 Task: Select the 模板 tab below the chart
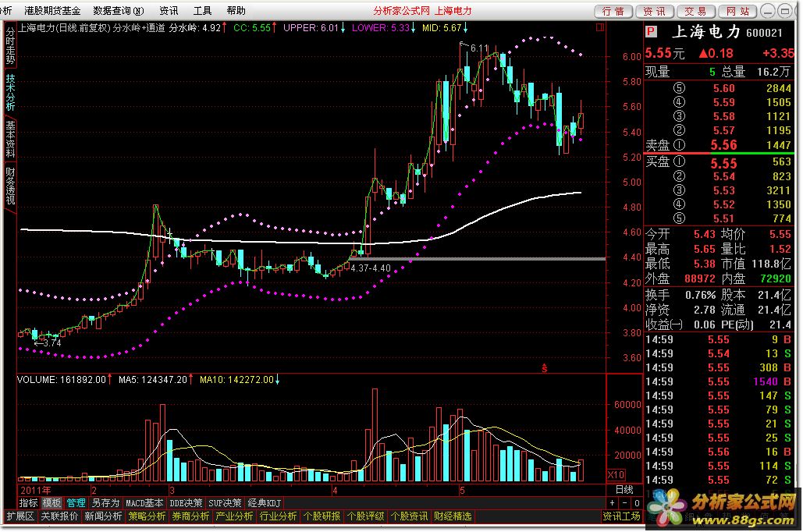(52, 503)
